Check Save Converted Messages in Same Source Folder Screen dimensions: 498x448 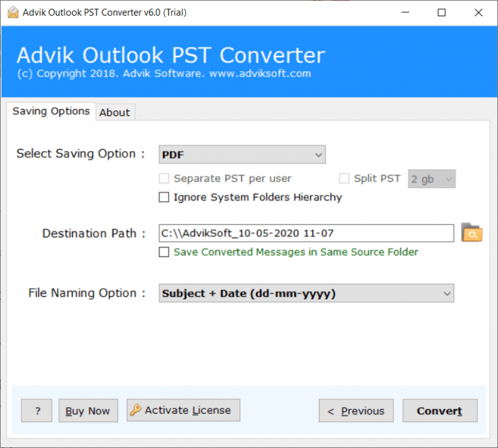(164, 252)
